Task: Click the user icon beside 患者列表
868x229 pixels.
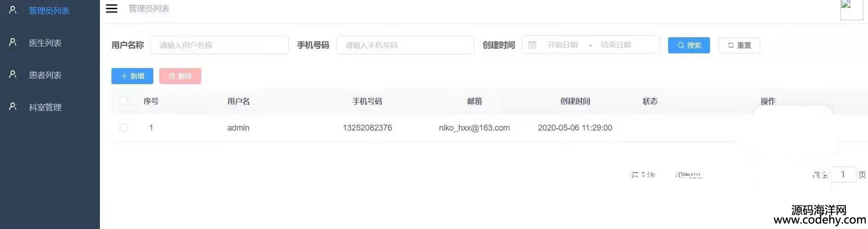Action: 13,74
